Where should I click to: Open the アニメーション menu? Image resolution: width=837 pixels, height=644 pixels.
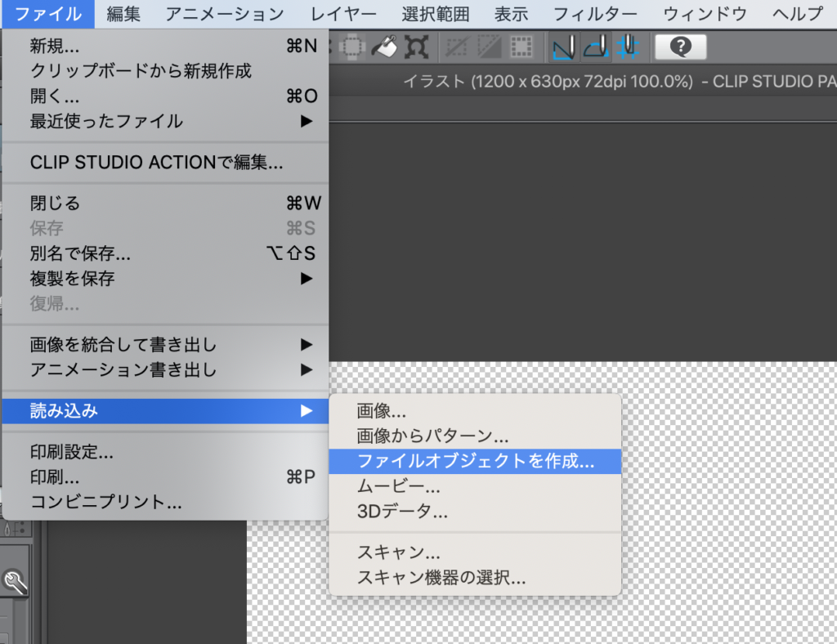point(225,14)
